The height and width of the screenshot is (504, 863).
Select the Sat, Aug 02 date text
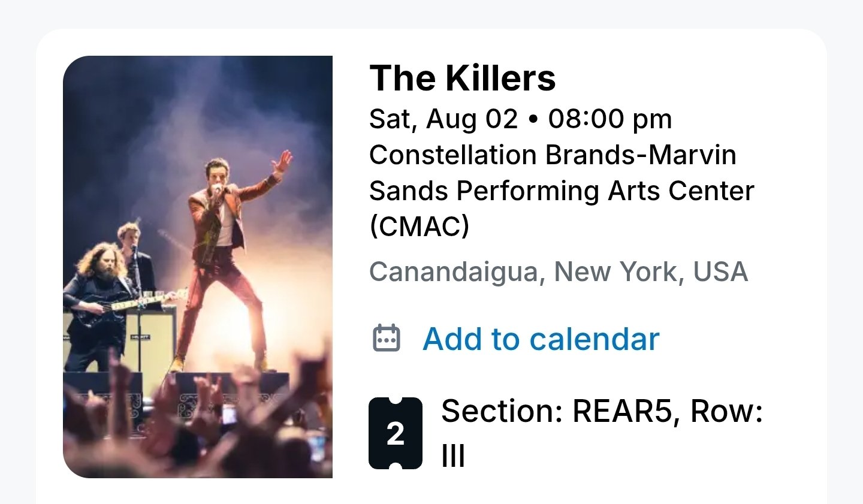coord(443,119)
